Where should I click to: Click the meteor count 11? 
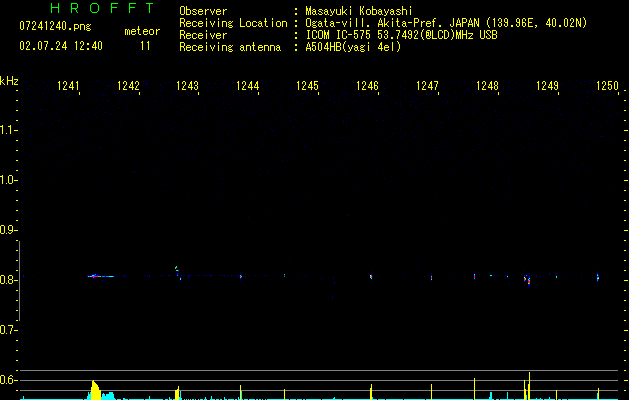tap(145, 46)
